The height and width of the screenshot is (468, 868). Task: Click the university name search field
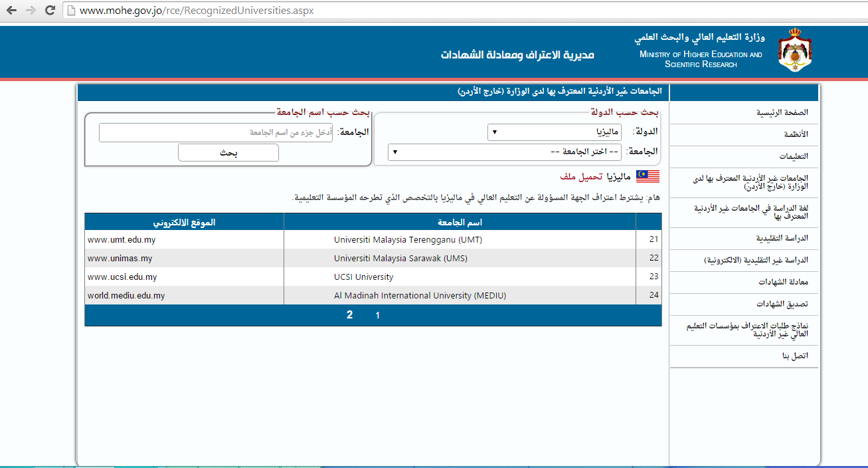[x=216, y=133]
